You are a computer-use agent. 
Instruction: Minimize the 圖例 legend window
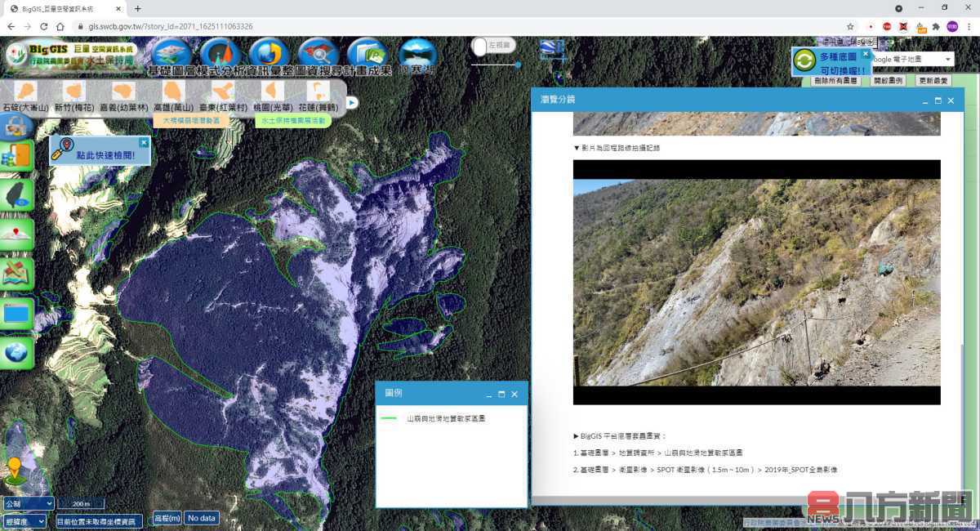(489, 395)
